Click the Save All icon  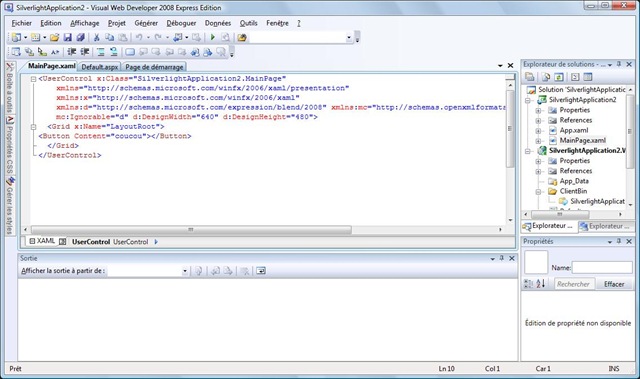80,38
